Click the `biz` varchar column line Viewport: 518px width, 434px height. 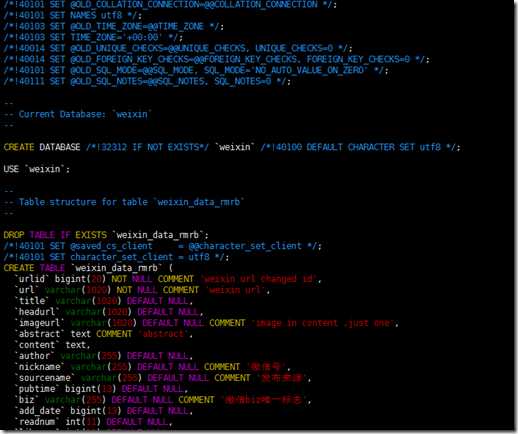tap(163, 400)
